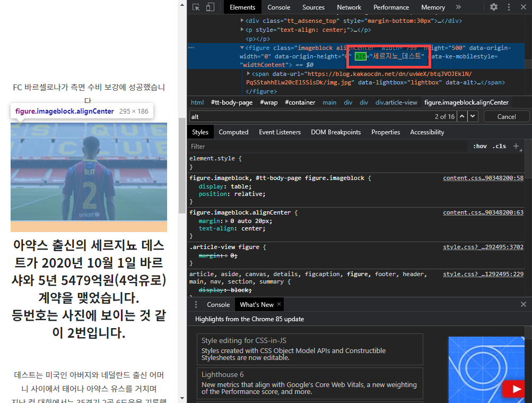Click page scrollbar down arrow

pos(182,398)
